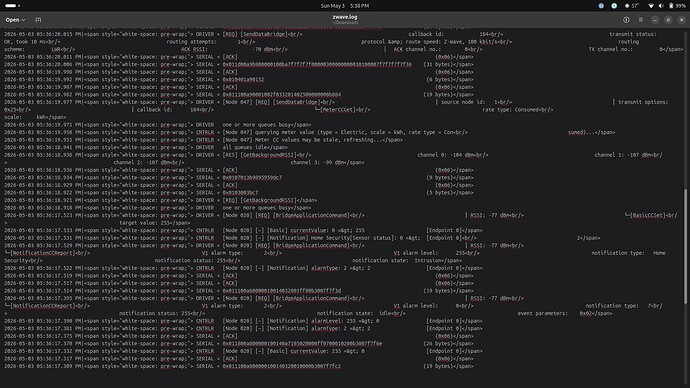Click the teal round tray icon
This screenshot has width=690, height=388.
tap(614, 6)
